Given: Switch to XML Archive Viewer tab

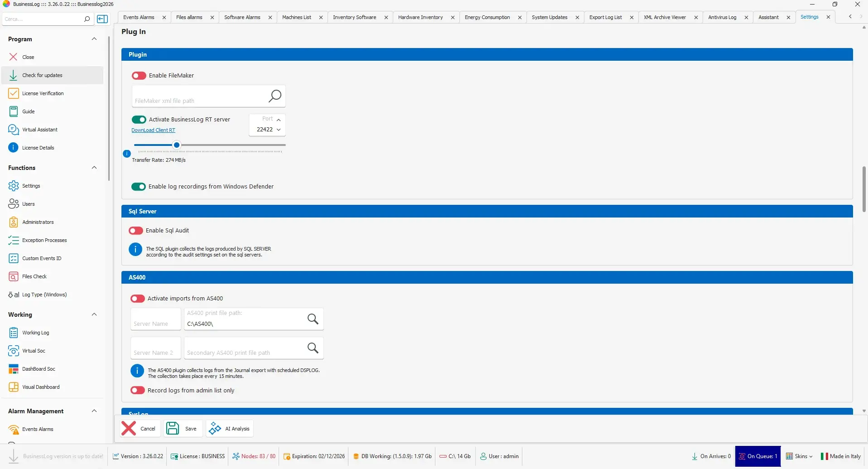Looking at the screenshot, I should point(665,17).
